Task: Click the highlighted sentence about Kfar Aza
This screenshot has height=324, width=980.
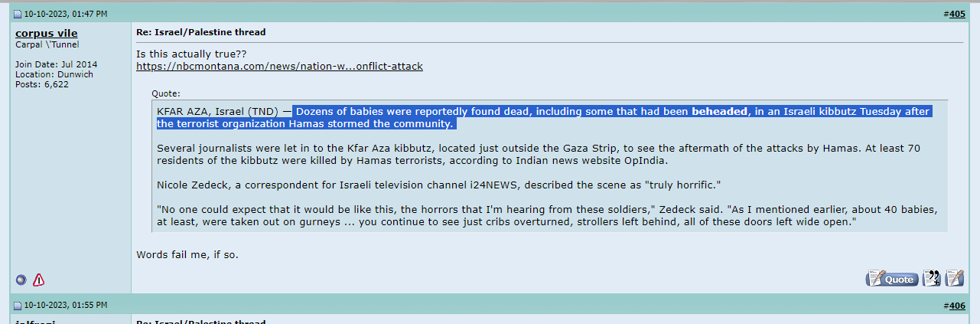Action: [x=543, y=117]
